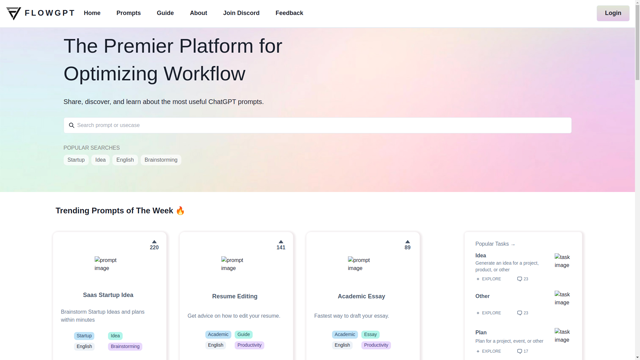The height and width of the screenshot is (360, 640).
Task: Click 'Get advice on how to edit your resume.'
Action: click(x=234, y=316)
